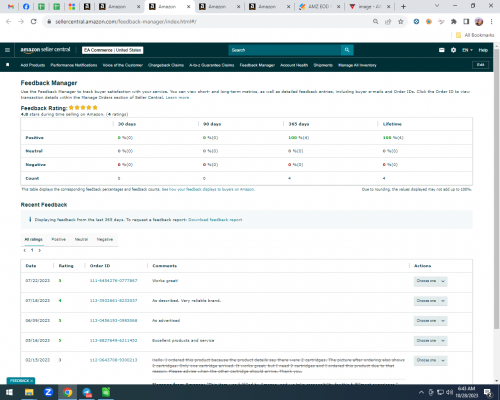Switch to the Positive ratings tab
The height and width of the screenshot is (400, 500).
[59, 239]
